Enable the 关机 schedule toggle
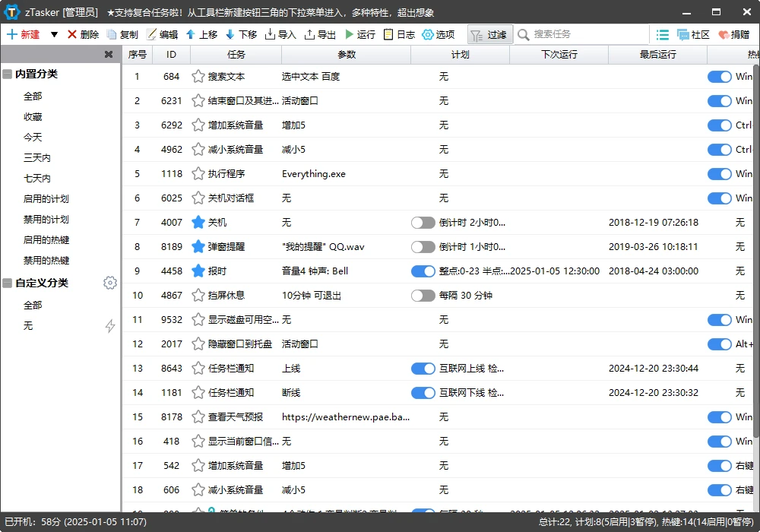Image resolution: width=760 pixels, height=532 pixels. coord(423,223)
